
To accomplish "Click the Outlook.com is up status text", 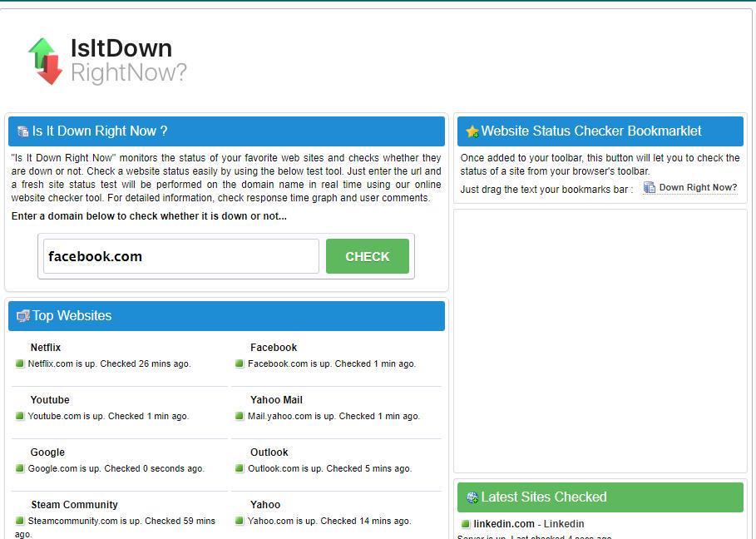I will [330, 468].
